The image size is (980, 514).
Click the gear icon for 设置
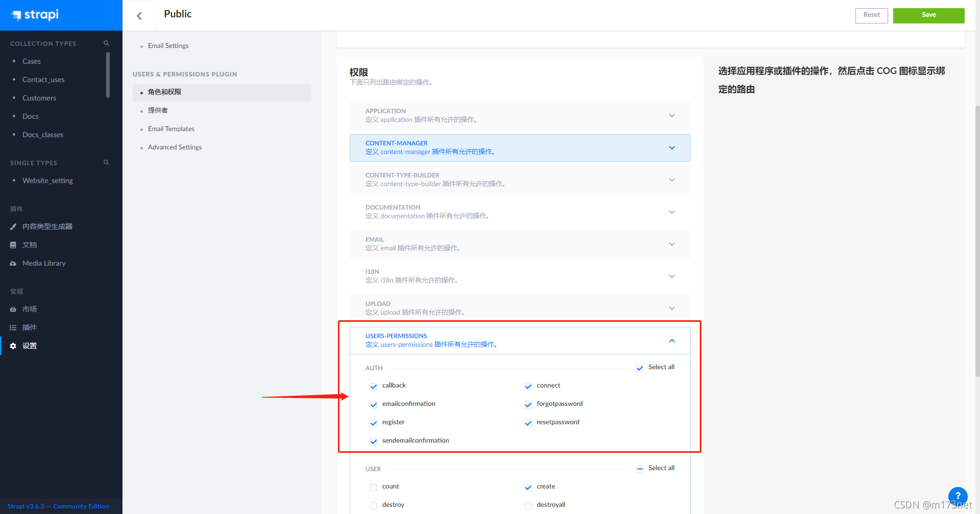[x=13, y=346]
